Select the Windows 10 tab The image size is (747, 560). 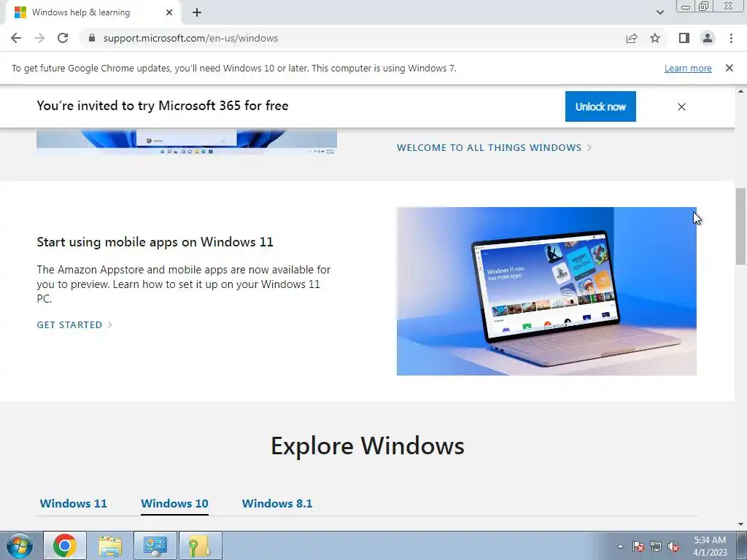[174, 503]
